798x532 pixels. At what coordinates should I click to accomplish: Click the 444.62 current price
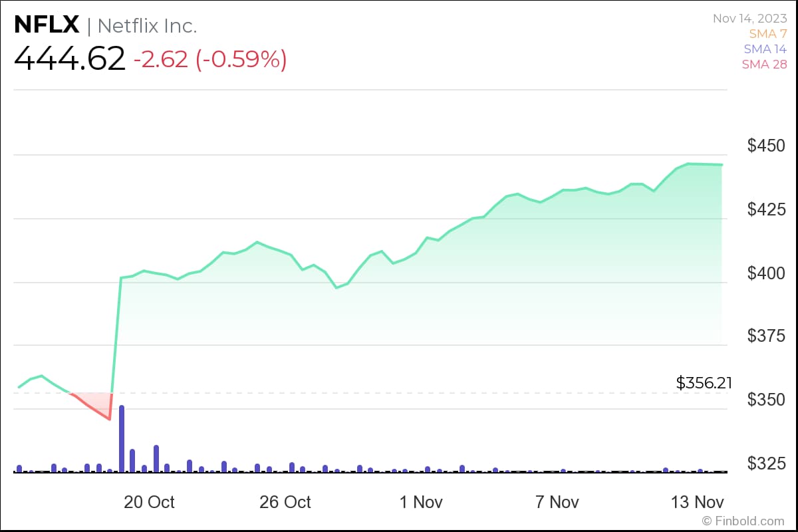(70, 59)
